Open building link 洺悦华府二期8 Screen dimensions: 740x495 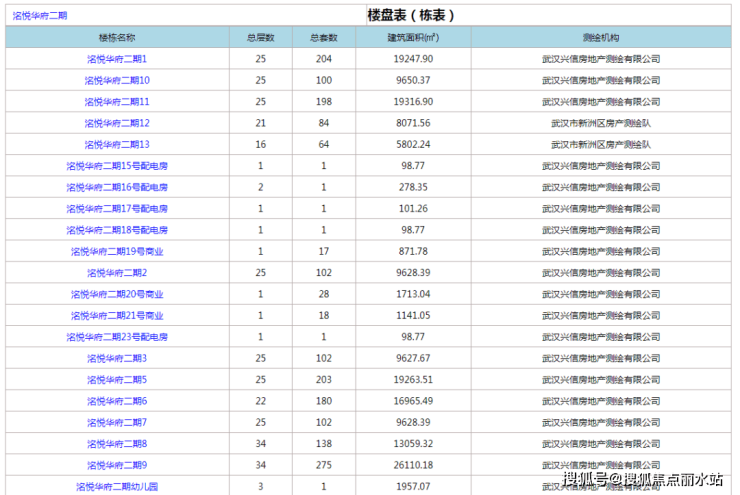[117, 444]
